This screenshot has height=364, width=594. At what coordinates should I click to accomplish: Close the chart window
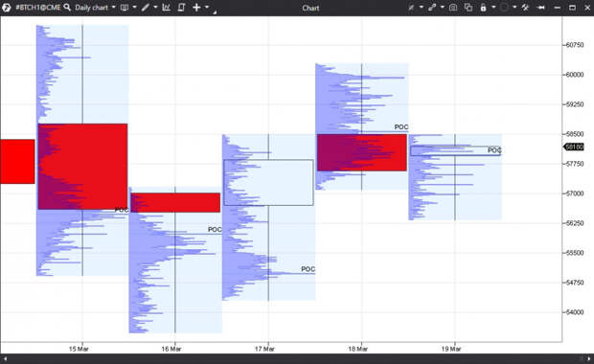click(587, 8)
